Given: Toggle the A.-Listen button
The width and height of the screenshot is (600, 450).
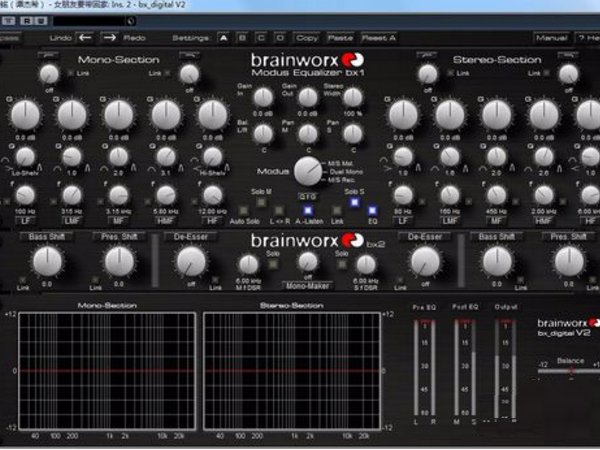Looking at the screenshot, I should coord(308,210).
